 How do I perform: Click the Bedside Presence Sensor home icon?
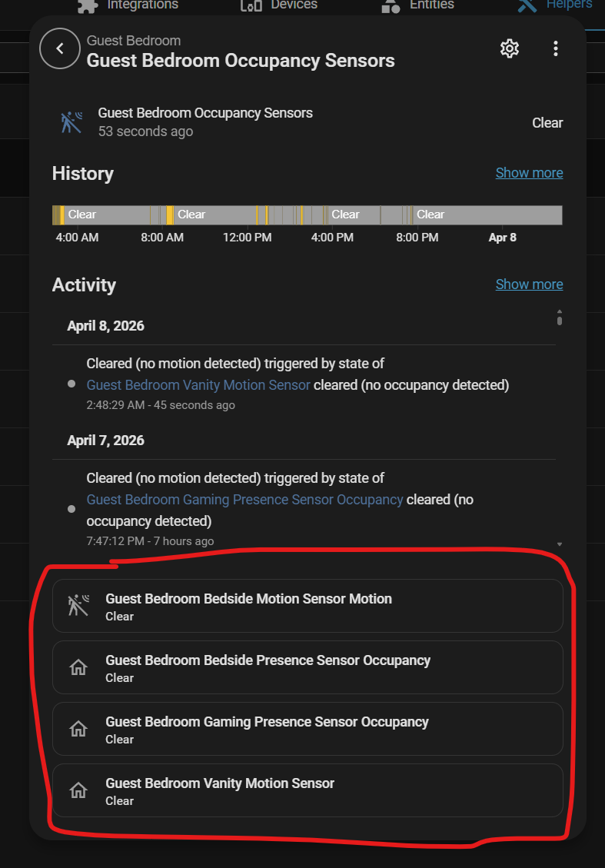pos(78,667)
